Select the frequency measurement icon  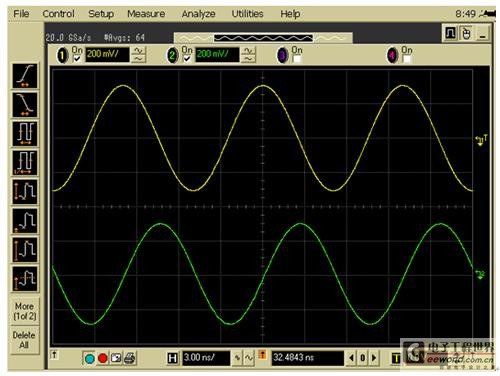pyautogui.click(x=25, y=163)
